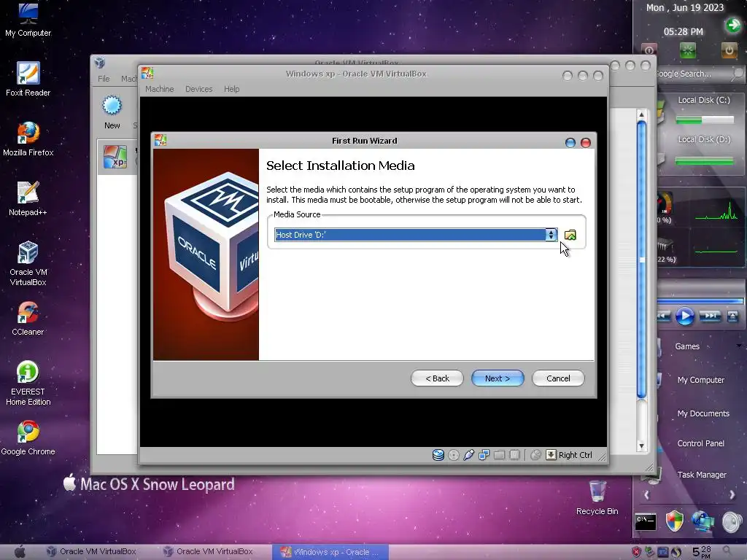Open My Computer from sidebar launcher
Viewport: 747px width, 560px height.
point(700,380)
